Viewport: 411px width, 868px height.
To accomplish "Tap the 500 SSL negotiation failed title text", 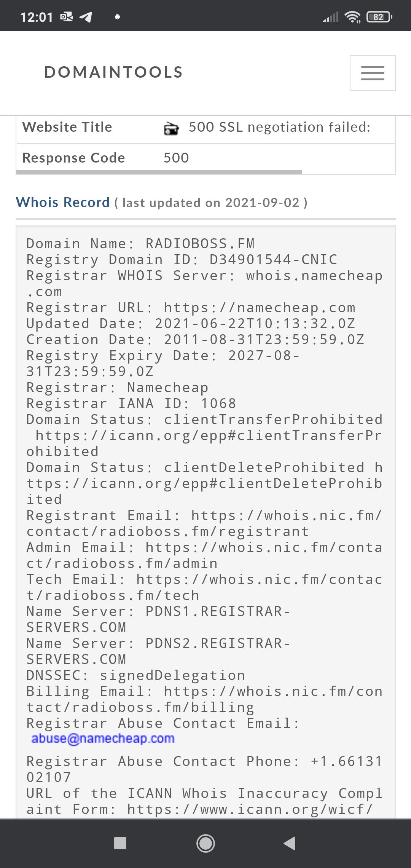I will point(280,127).
